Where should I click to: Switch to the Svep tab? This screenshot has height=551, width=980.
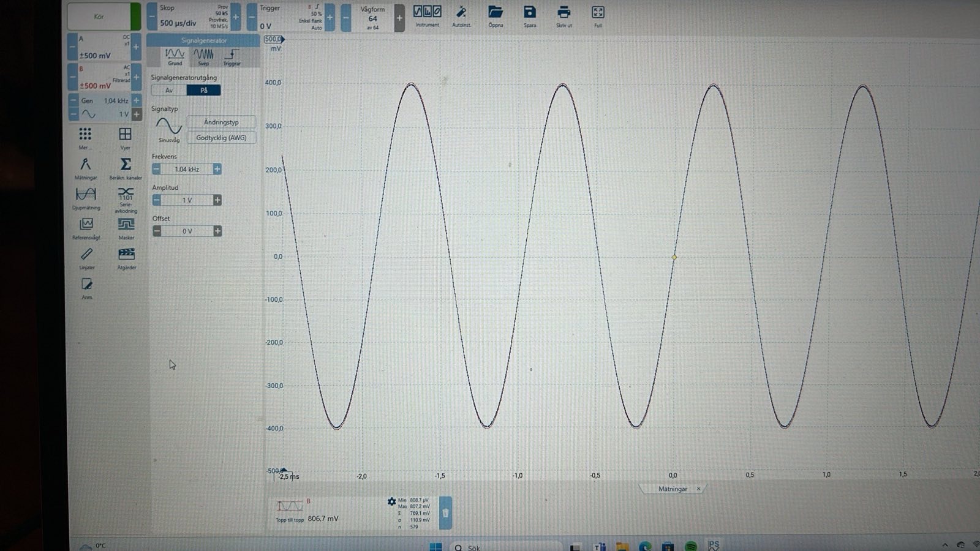coord(203,57)
